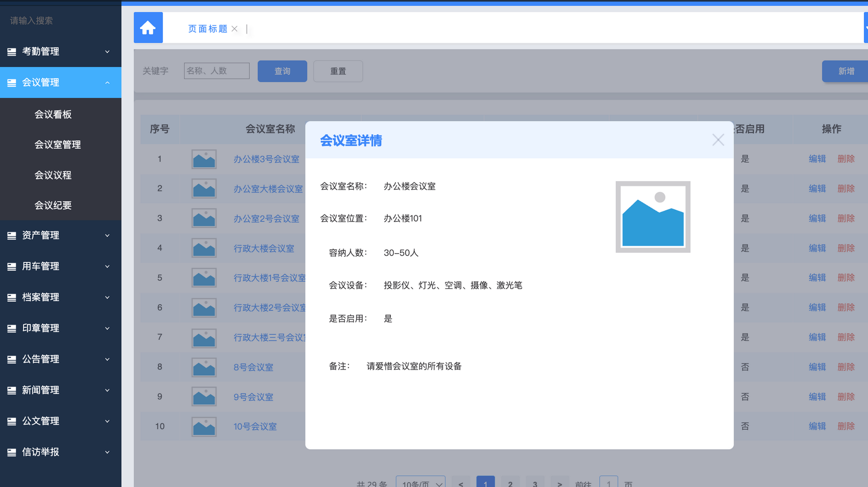
Task: Expand the 档案管理 chevron
Action: click(107, 297)
